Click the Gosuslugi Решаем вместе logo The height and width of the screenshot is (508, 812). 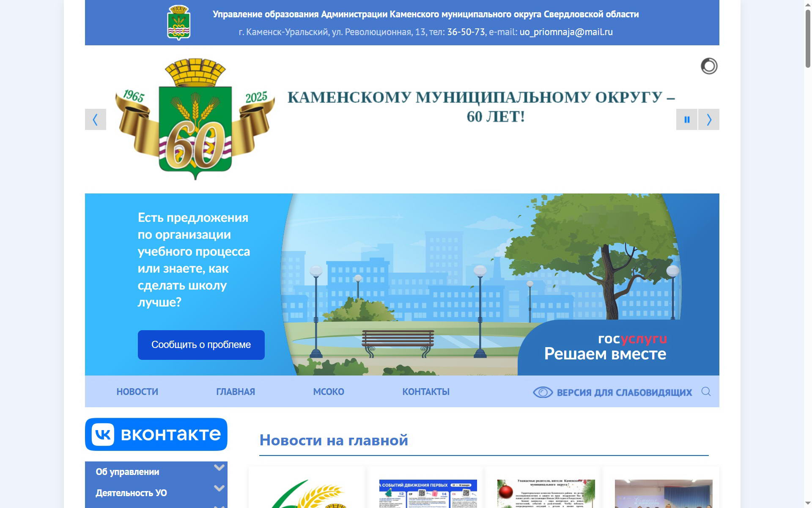[x=605, y=347]
